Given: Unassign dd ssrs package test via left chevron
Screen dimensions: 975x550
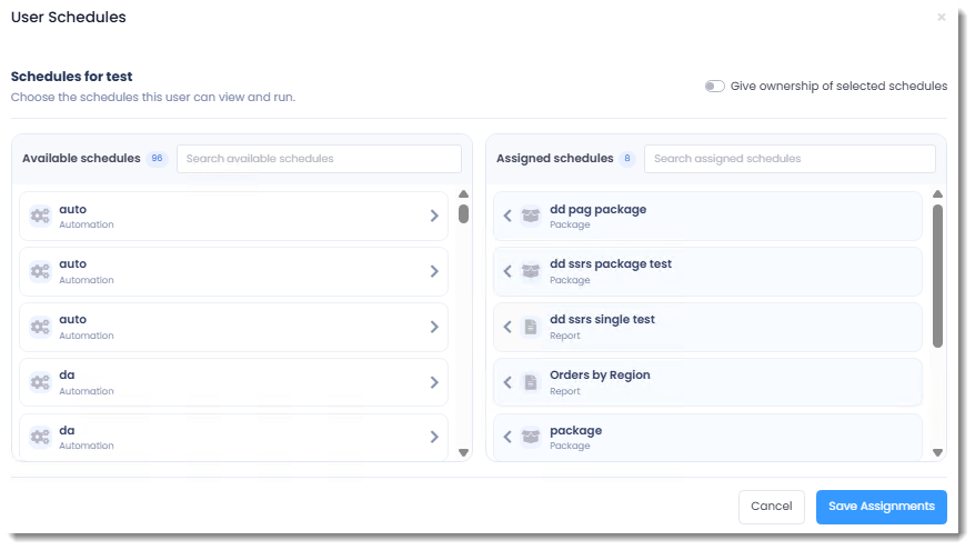Looking at the screenshot, I should click(507, 271).
